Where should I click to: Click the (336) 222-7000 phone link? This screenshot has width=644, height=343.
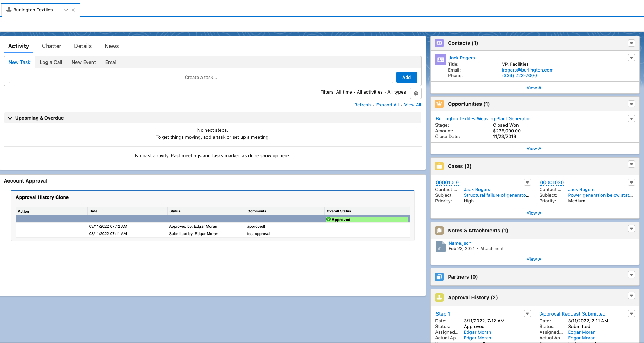pos(519,75)
